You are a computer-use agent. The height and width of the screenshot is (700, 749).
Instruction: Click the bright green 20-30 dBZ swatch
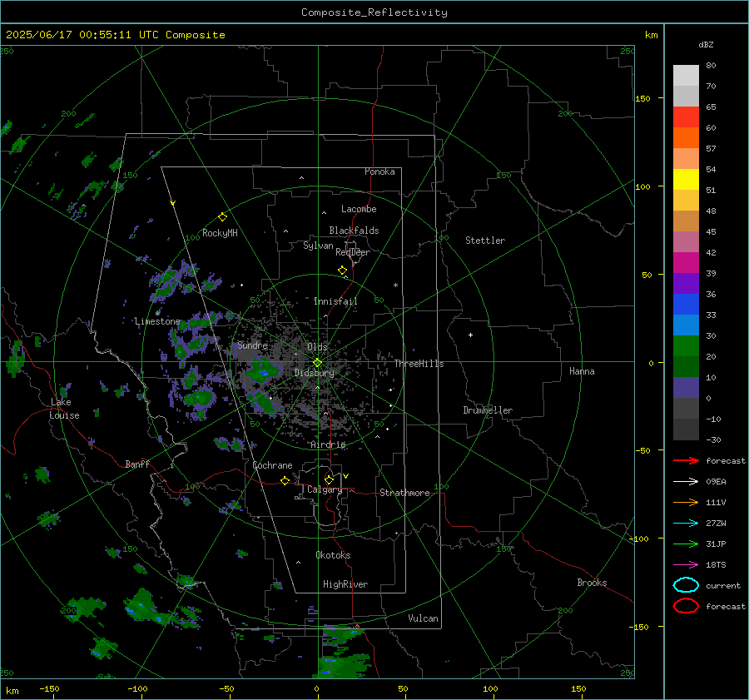[686, 346]
